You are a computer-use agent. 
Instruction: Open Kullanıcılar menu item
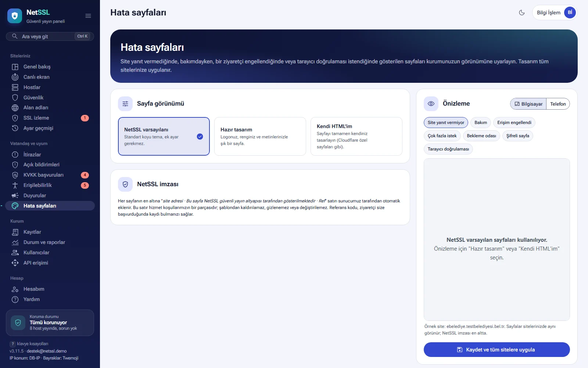pyautogui.click(x=50, y=252)
